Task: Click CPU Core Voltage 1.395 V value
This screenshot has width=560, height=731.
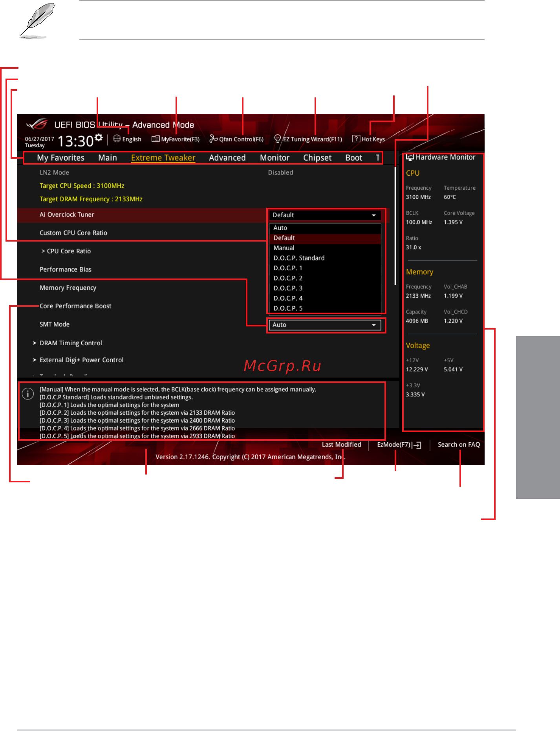Action: (x=453, y=222)
